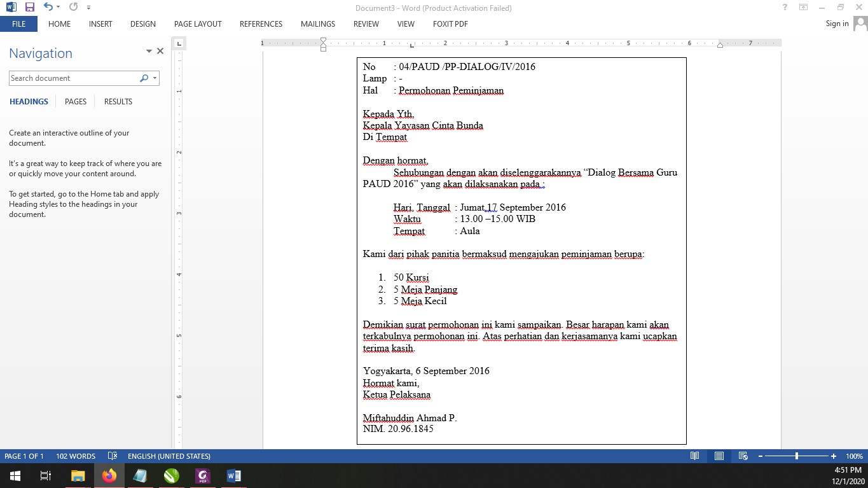Open the document search magnifier in Navigation pane
868x488 pixels.
click(144, 78)
